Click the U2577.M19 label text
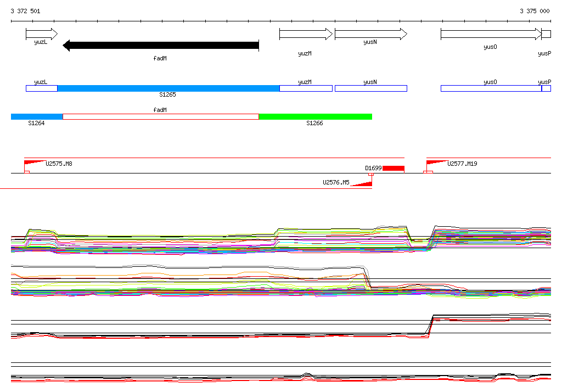The height and width of the screenshot is (392, 562). pos(462,164)
